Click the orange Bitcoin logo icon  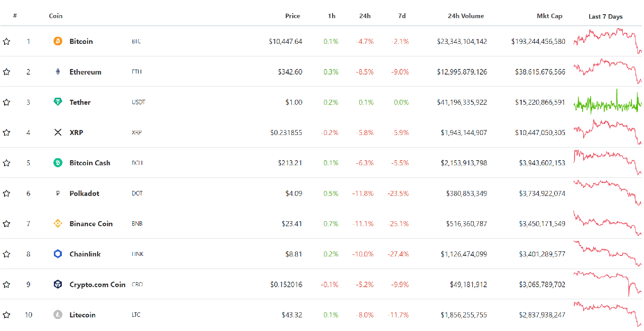(x=58, y=41)
